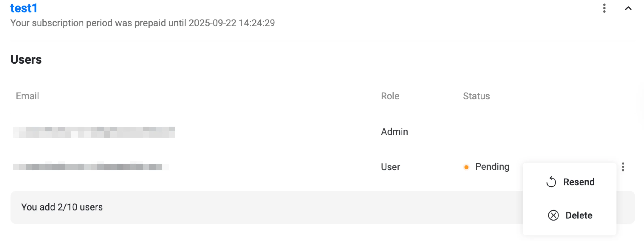Click the Email column header
This screenshot has width=644, height=241.
pos(28,96)
